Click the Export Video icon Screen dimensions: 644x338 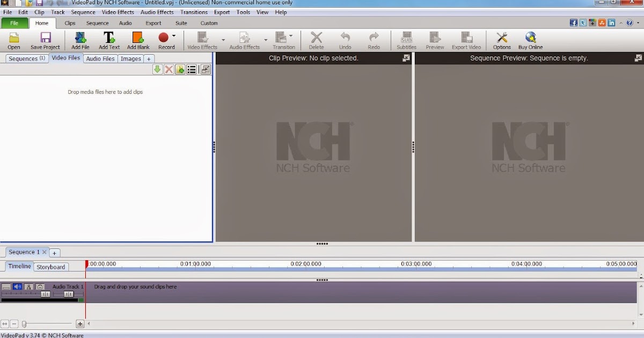(x=466, y=41)
